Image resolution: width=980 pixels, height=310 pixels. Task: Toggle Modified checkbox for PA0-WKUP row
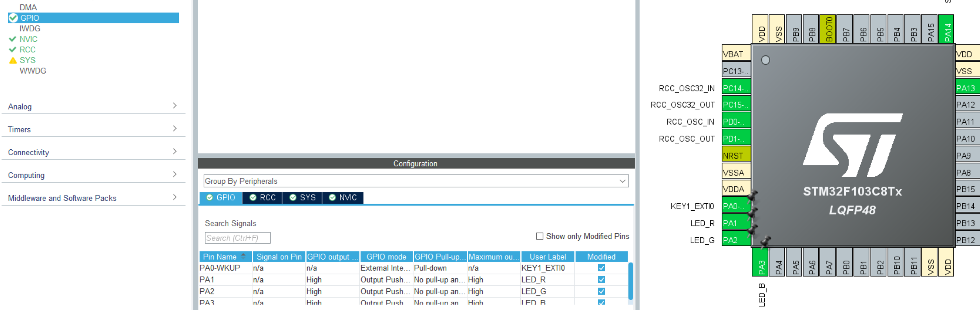coord(601,268)
